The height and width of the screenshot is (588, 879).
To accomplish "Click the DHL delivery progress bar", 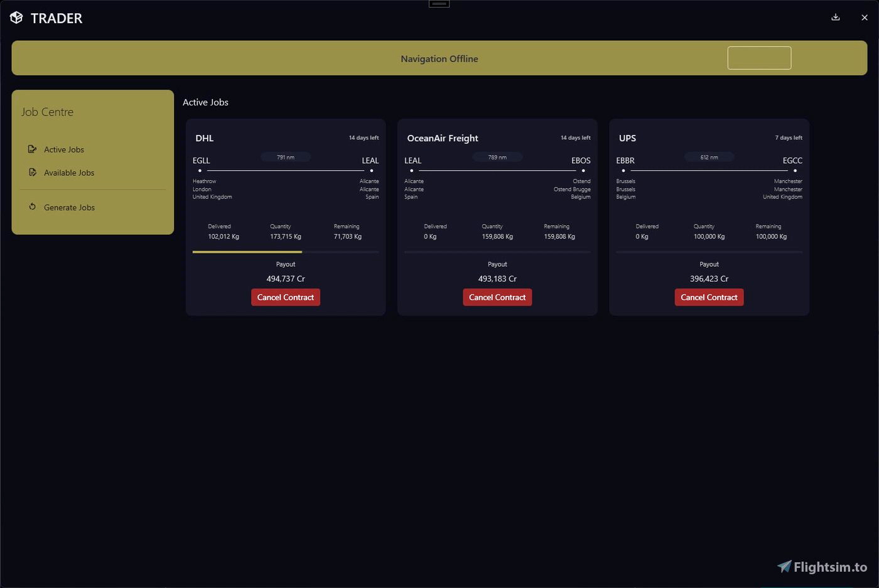I will point(286,252).
